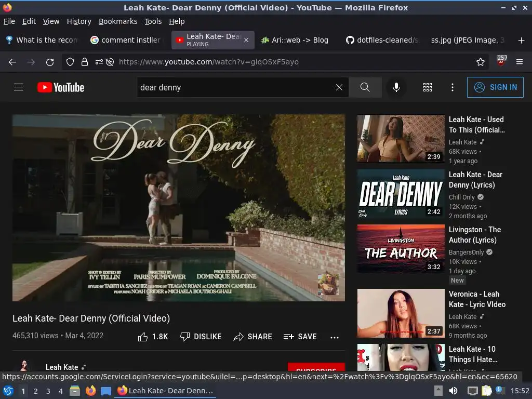This screenshot has width=532, height=399.
Task: Open a new Firefox tab
Action: point(522,41)
